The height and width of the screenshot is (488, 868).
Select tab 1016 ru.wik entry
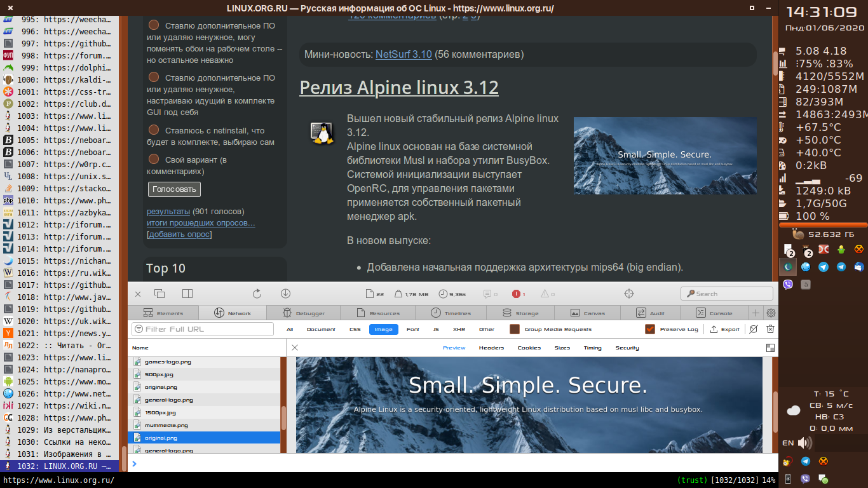click(x=59, y=273)
